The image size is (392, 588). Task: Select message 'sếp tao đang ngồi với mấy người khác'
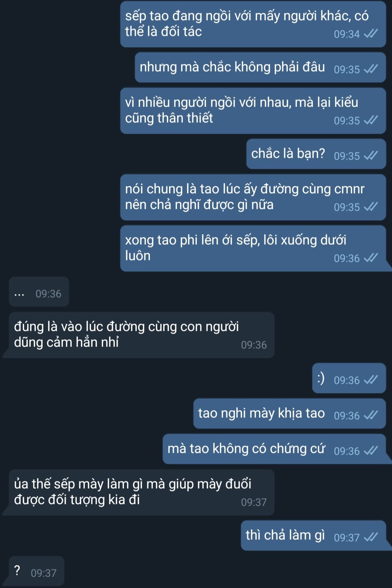253,24
